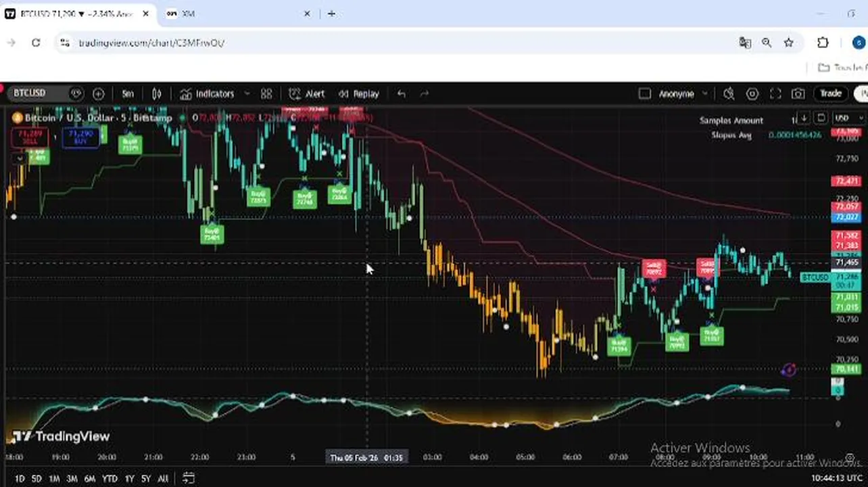Open the browser profile avatar

click(x=859, y=43)
